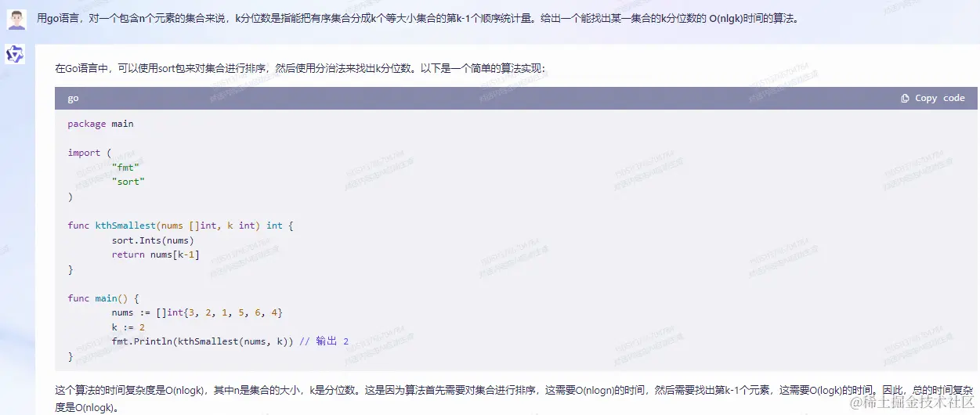Click the 'func kthSmallest' declaration line

point(180,226)
